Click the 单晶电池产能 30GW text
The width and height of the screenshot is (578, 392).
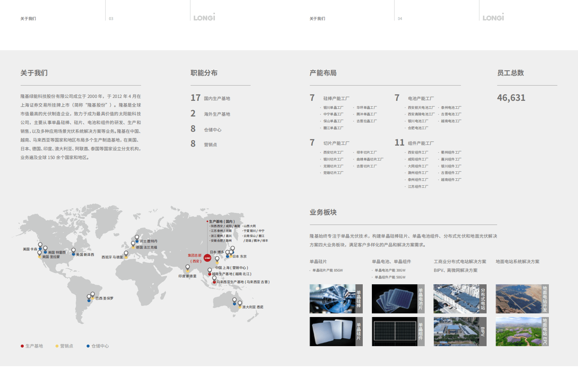click(390, 270)
